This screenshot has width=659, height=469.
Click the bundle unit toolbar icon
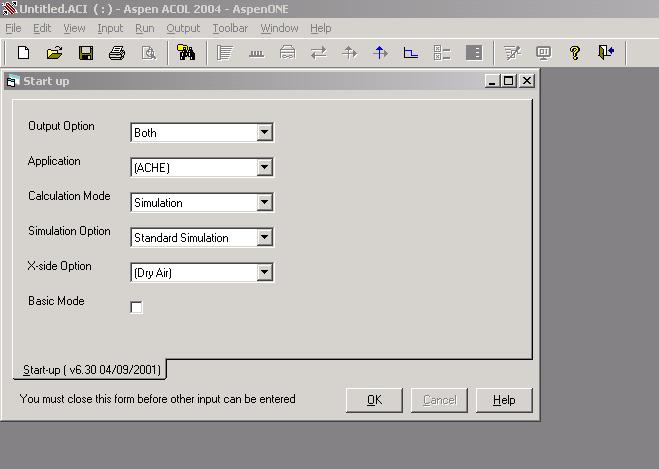tap(287, 53)
